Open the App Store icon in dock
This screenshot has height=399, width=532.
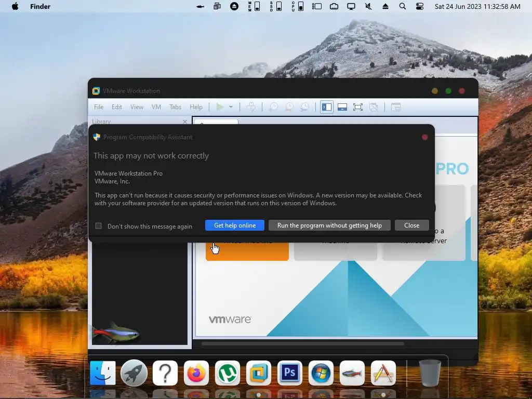point(383,373)
